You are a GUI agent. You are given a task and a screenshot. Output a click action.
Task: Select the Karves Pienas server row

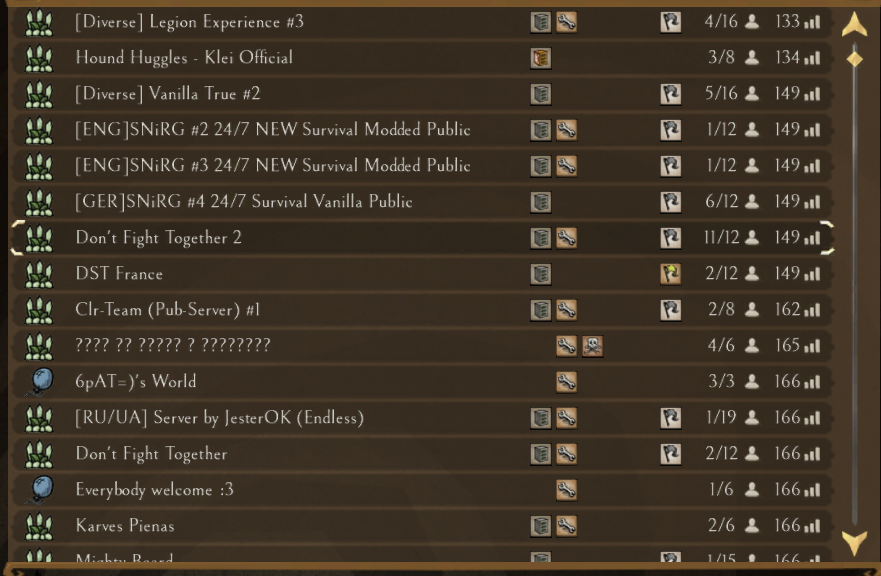tap(423, 525)
